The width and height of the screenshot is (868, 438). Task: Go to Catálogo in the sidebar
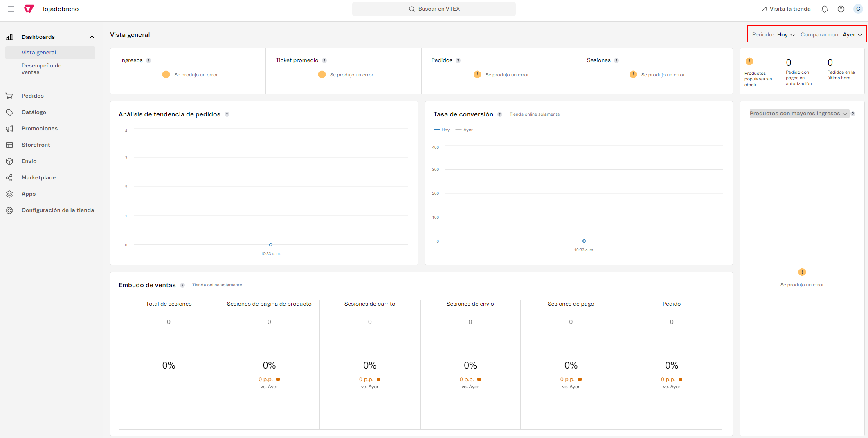click(34, 112)
